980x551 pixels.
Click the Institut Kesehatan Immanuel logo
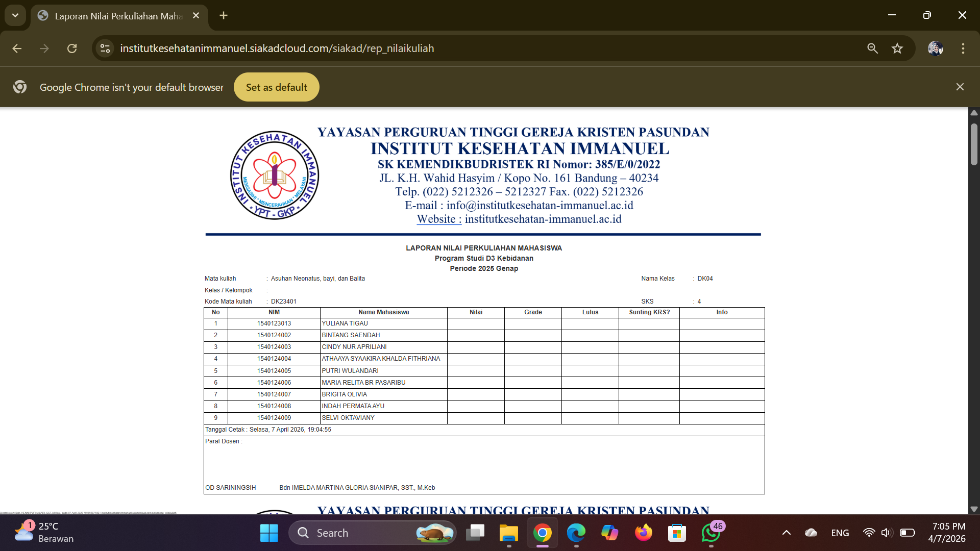pos(275,176)
